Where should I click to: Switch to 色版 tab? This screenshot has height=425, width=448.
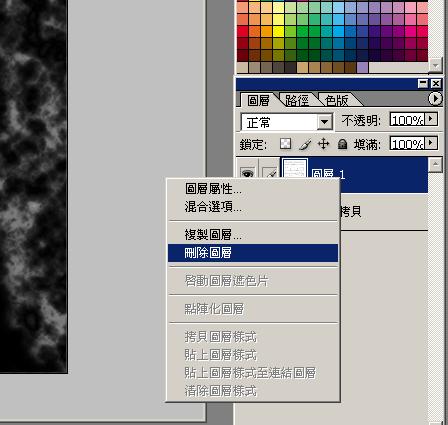[337, 100]
